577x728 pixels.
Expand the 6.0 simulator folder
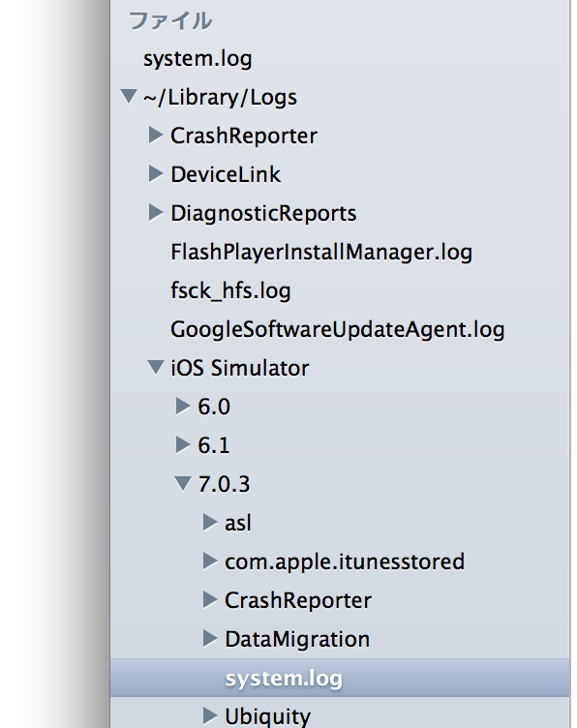[183, 407]
